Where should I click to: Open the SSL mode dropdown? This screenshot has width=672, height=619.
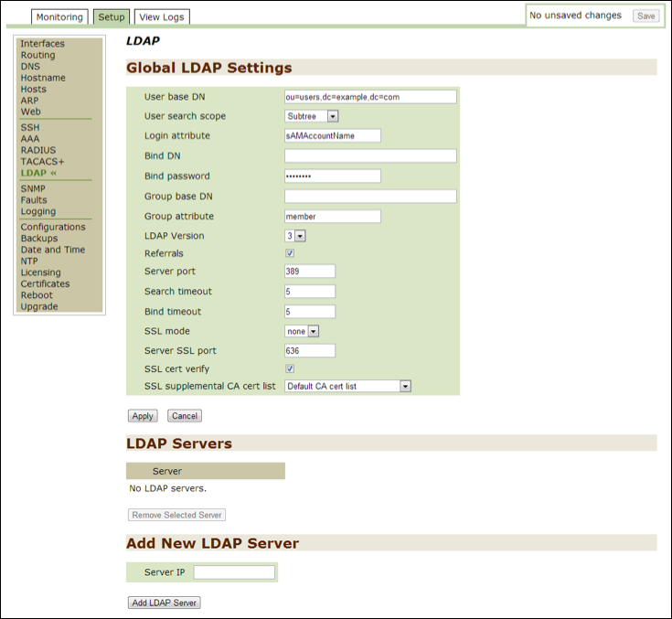[302, 331]
